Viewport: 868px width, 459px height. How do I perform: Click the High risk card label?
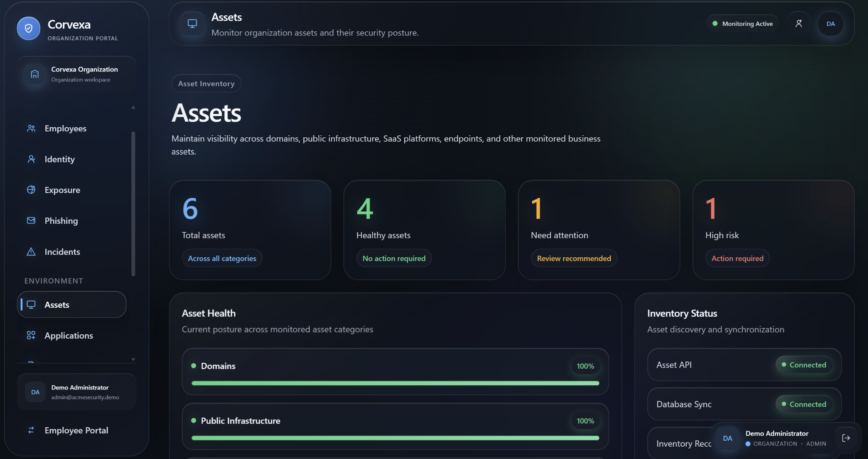[722, 235]
